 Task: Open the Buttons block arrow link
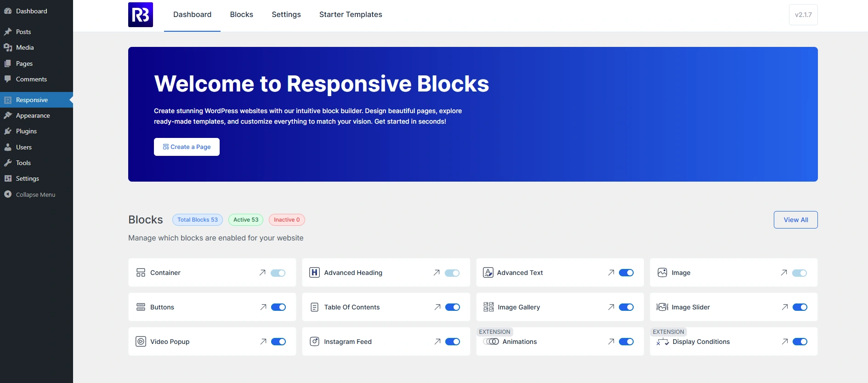click(263, 307)
